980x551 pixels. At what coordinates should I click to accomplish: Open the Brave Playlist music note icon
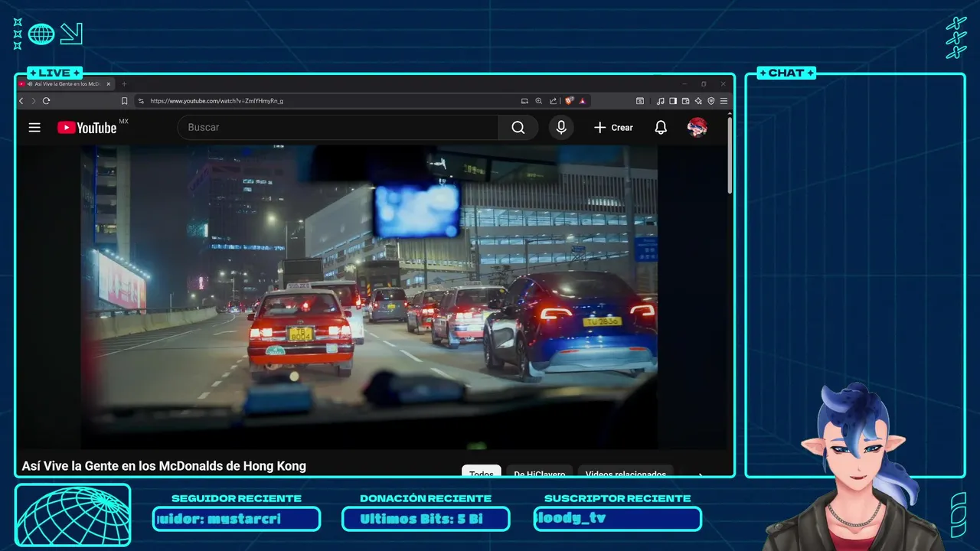pyautogui.click(x=660, y=101)
